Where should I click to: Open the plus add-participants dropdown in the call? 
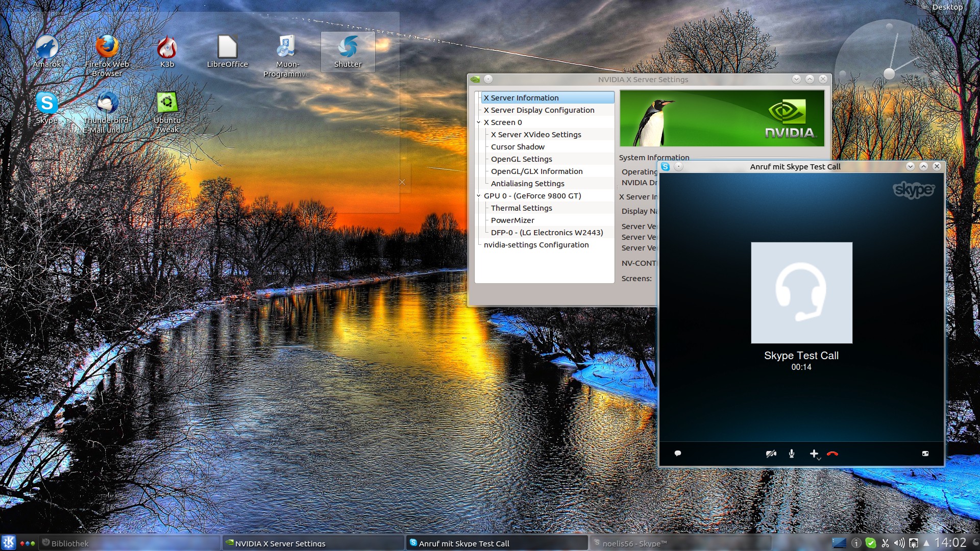(815, 454)
